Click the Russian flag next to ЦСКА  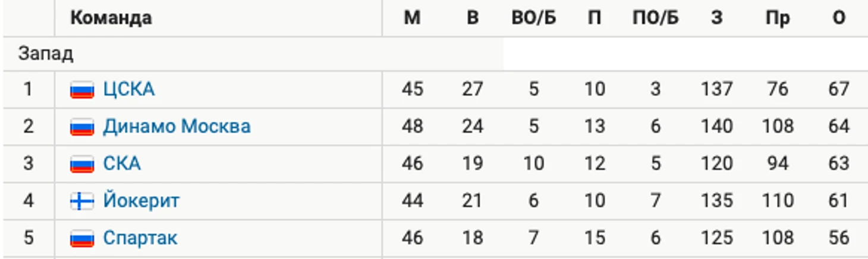(82, 90)
